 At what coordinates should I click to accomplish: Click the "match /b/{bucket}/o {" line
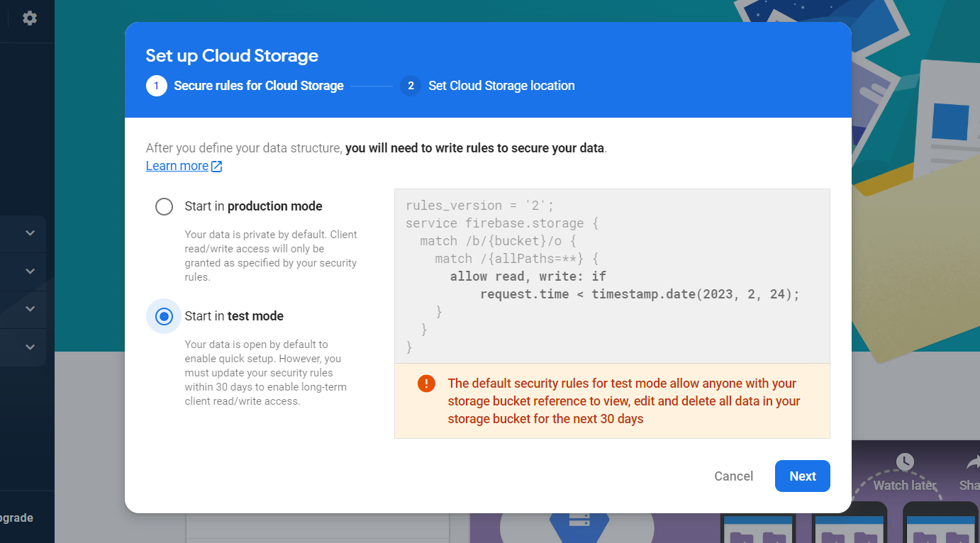(x=498, y=241)
